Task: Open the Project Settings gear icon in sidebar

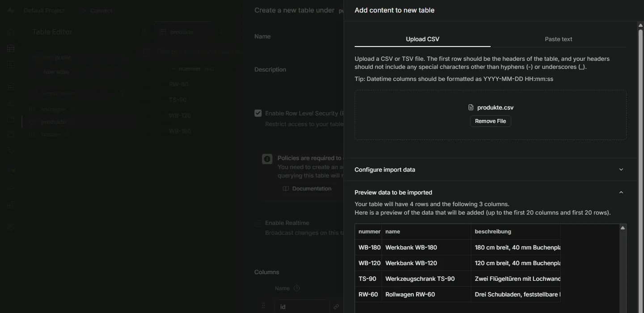Action: [11, 227]
